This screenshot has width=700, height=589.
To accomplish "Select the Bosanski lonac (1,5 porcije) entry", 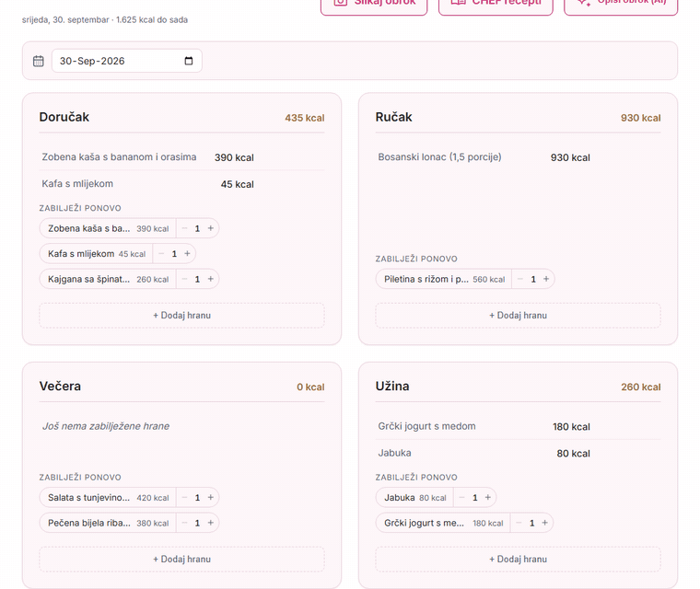I will pos(518,157).
